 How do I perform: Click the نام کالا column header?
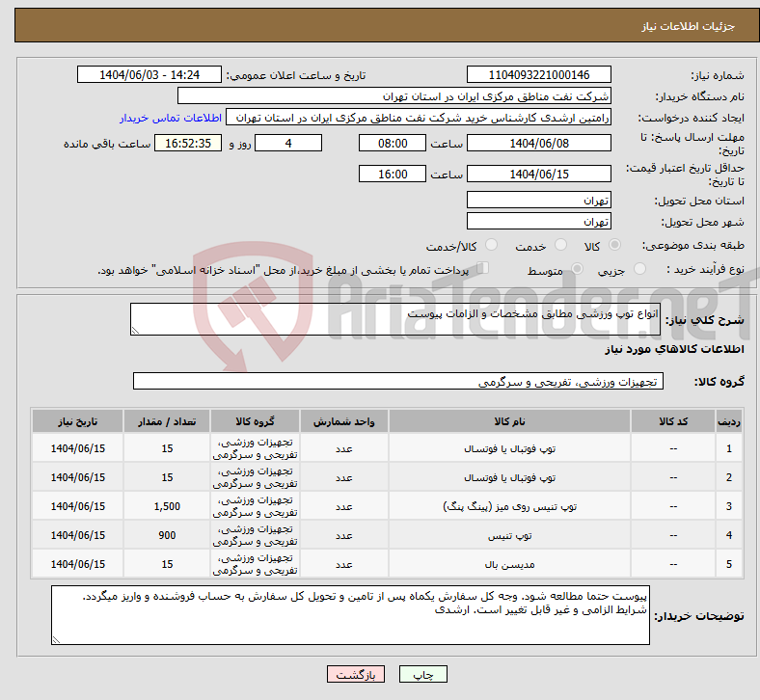(509, 421)
